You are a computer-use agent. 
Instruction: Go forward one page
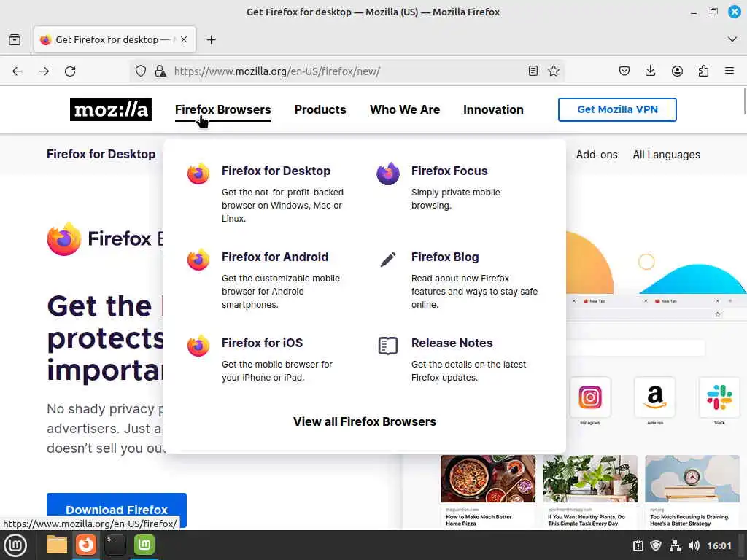[x=44, y=71]
